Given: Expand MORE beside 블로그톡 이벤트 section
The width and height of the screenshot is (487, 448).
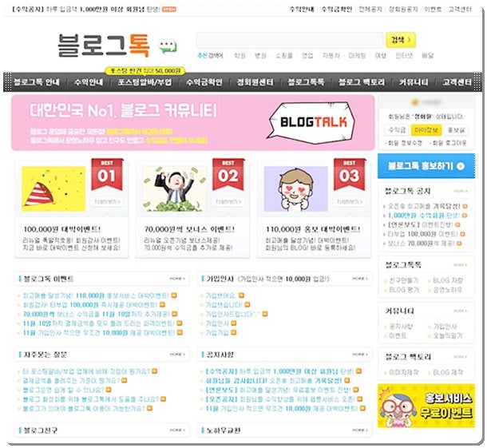Looking at the screenshot, I should [177, 279].
